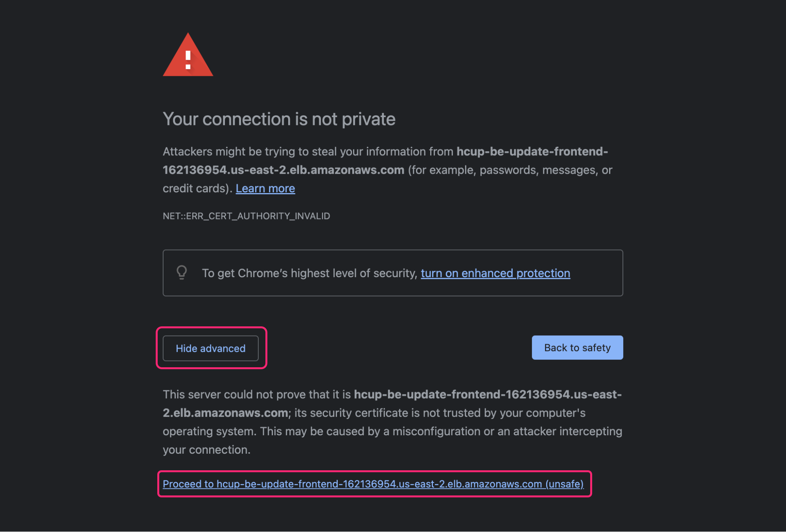Click the exclamation mark inside the warning triangle

pos(188,60)
